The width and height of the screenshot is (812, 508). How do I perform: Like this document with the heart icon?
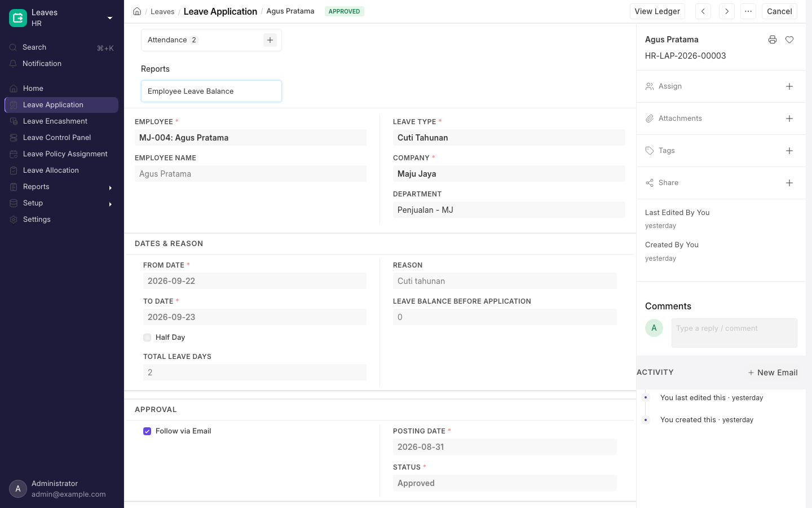tap(789, 40)
